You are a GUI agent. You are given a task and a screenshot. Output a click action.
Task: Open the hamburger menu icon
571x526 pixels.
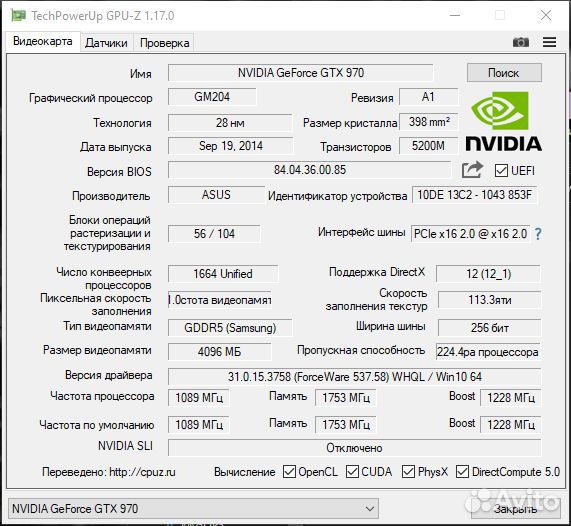(549, 42)
